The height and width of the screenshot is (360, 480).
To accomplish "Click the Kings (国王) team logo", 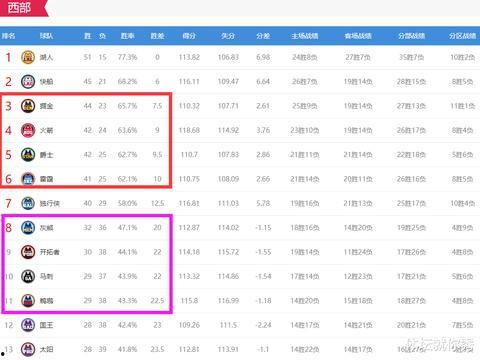I will [28, 325].
